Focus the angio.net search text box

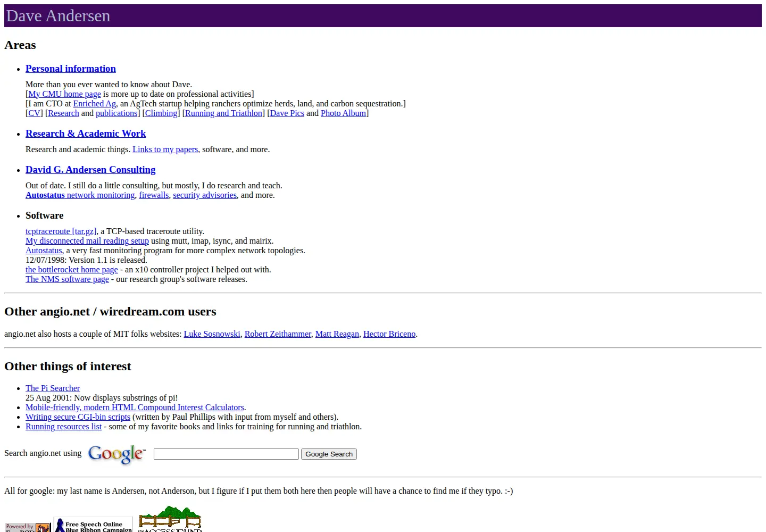[226, 454]
